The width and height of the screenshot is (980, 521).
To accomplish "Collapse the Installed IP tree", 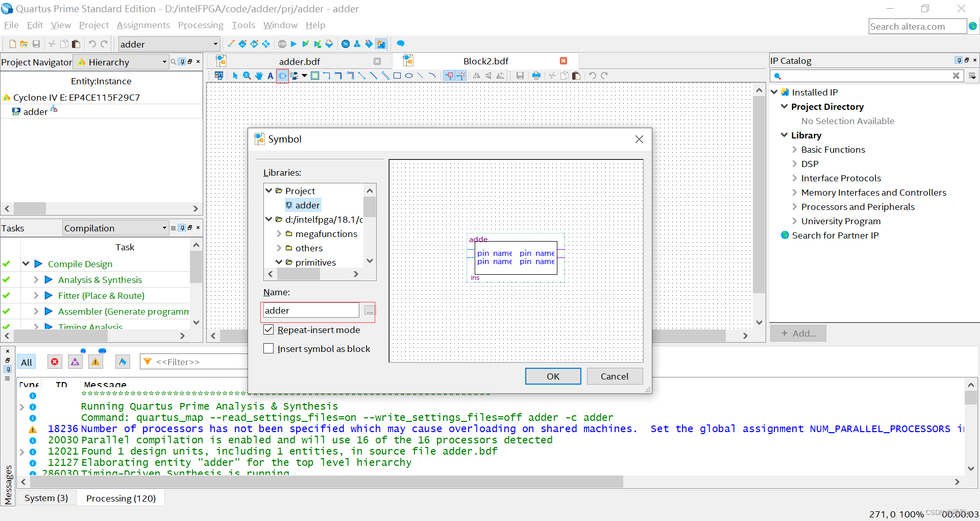I will tap(774, 92).
